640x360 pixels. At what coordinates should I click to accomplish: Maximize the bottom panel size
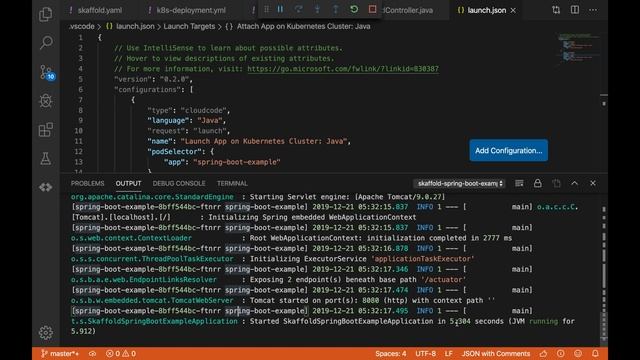(575, 184)
